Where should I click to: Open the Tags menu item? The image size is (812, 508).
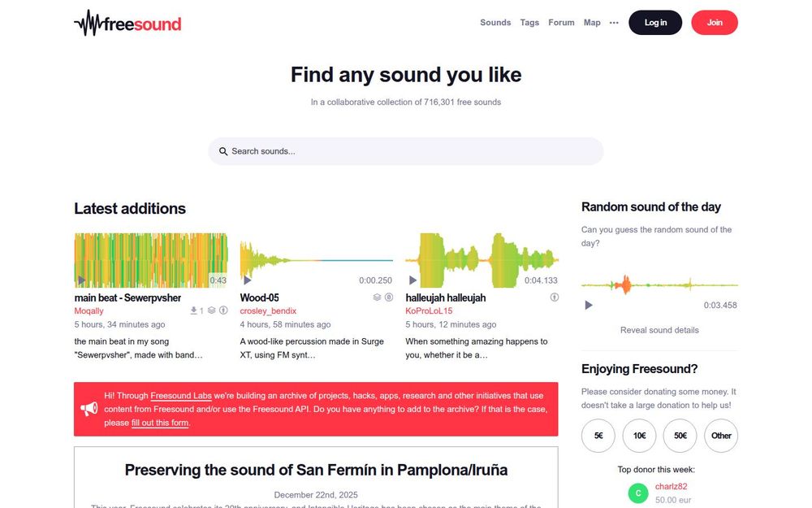tap(529, 22)
